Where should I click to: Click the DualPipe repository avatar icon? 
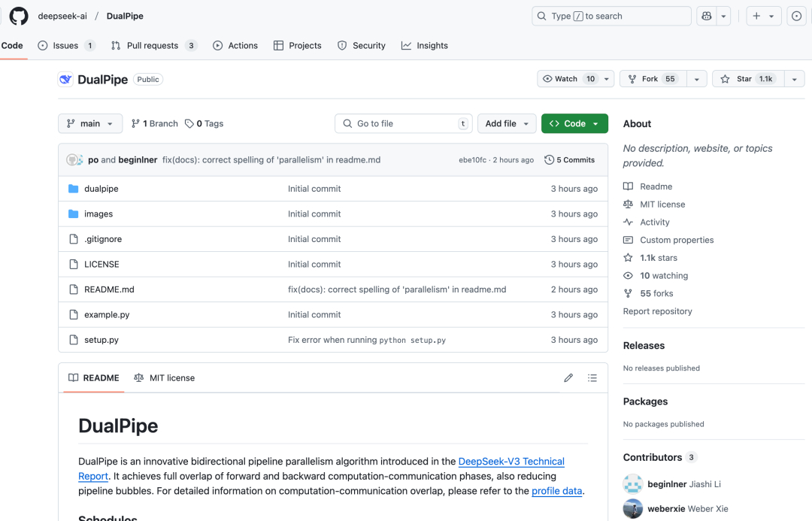click(65, 79)
